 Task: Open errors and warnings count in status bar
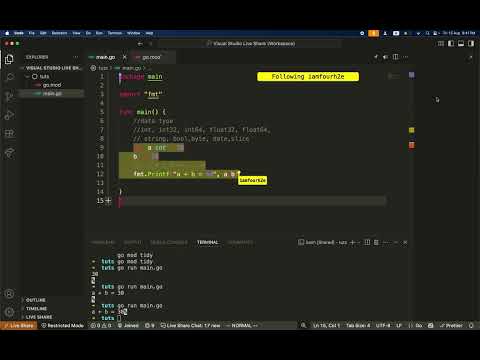tap(101, 325)
